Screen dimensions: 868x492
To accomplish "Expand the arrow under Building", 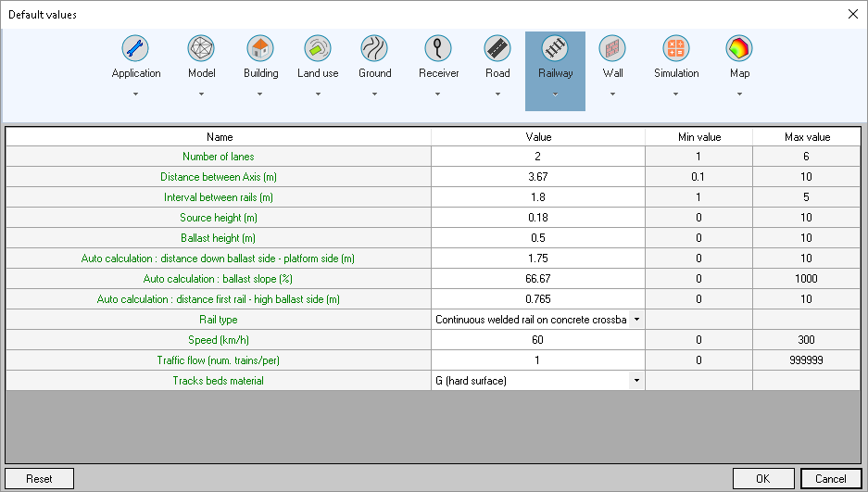I will coord(259,95).
